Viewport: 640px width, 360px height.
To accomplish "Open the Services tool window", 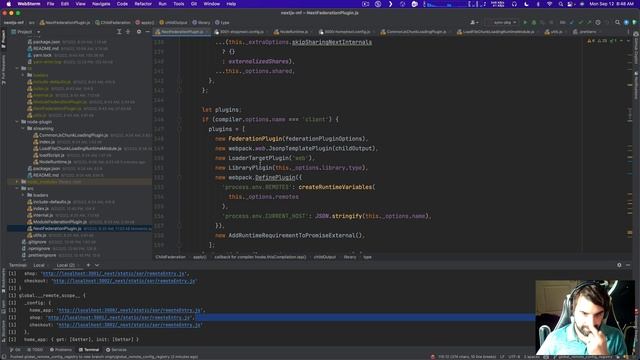I will [x=116, y=350].
